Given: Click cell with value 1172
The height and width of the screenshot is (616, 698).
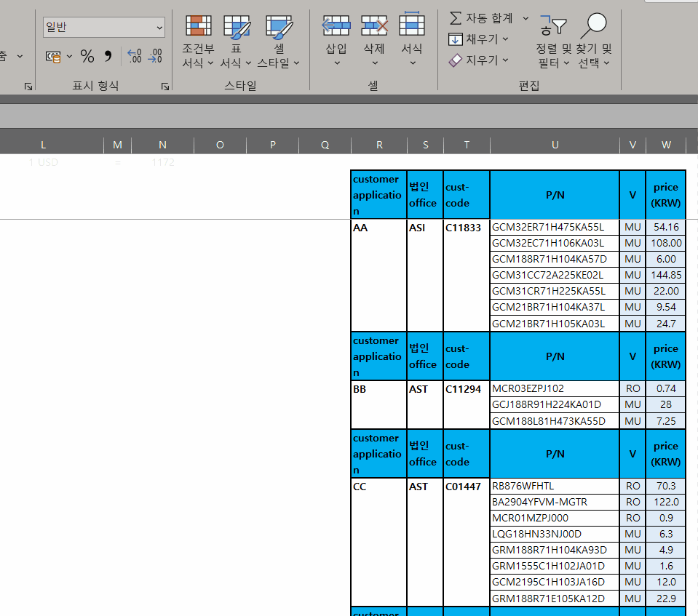Looking at the screenshot, I should [162, 162].
